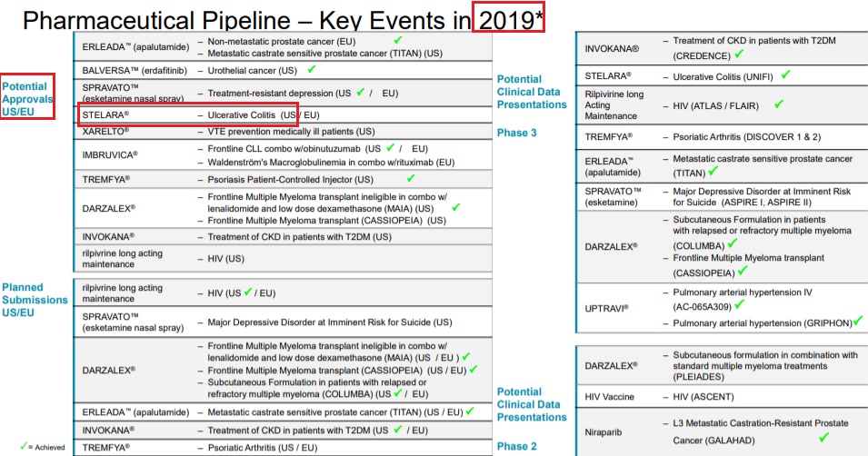The height and width of the screenshot is (456, 868).
Task: Select the 'Niraparib' product name
Action: (603, 432)
